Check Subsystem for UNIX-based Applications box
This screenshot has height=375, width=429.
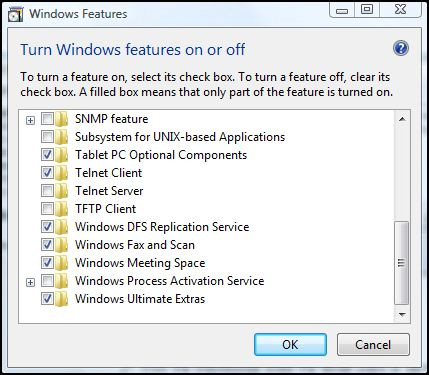point(47,137)
